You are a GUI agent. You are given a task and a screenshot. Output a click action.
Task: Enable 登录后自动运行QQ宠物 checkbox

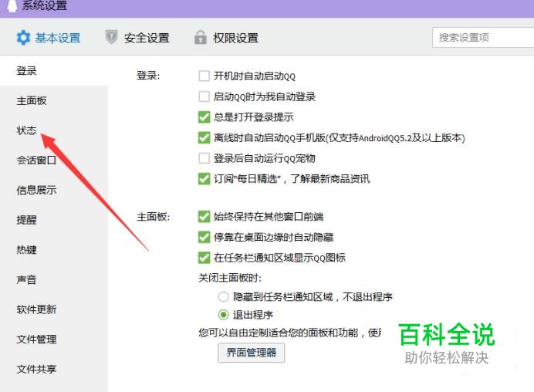(x=204, y=158)
